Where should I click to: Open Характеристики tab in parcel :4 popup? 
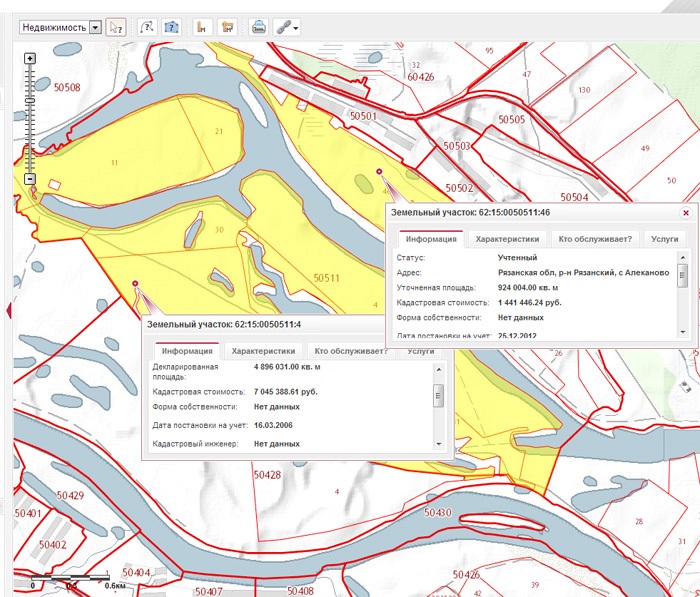(265, 351)
